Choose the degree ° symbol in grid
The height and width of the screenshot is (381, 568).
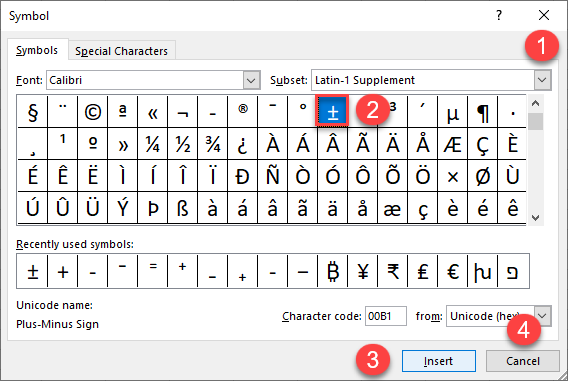[303, 112]
